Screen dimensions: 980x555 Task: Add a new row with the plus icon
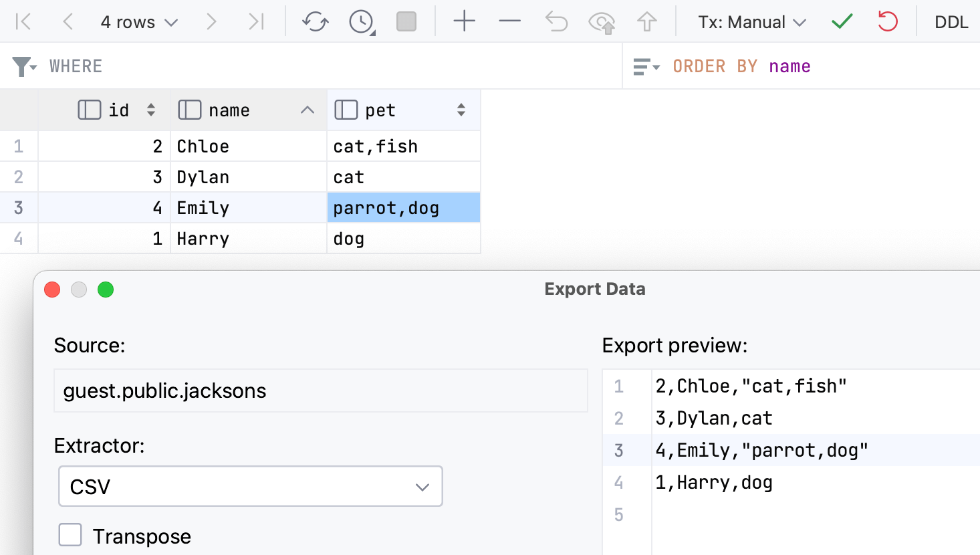pyautogui.click(x=464, y=21)
